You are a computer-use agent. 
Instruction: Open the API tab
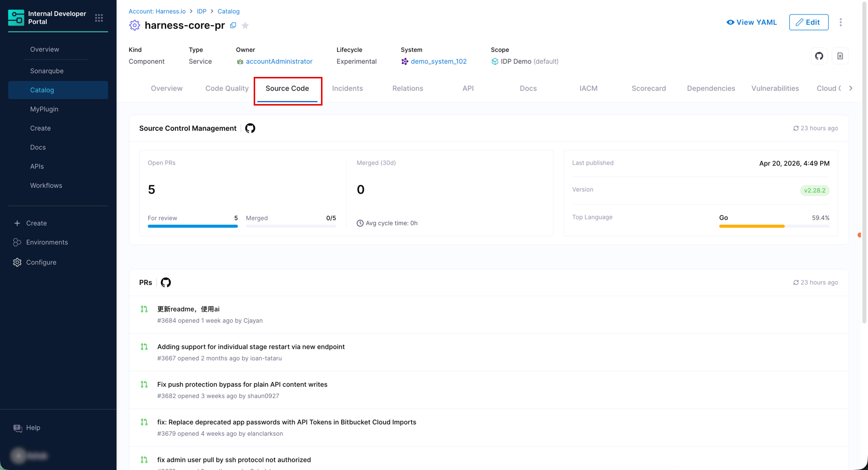(468, 88)
